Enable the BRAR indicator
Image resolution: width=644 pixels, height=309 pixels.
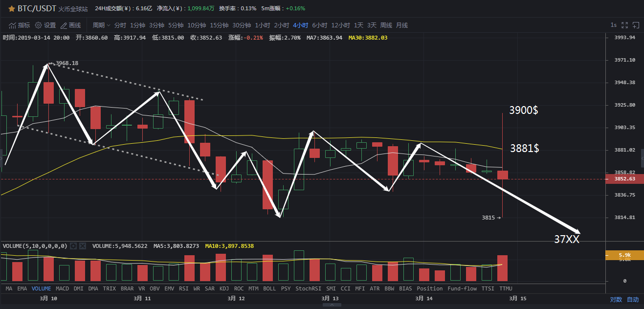tap(127, 288)
